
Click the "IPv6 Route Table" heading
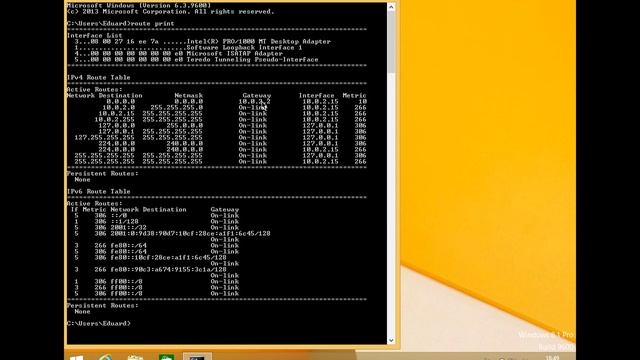coord(98,191)
